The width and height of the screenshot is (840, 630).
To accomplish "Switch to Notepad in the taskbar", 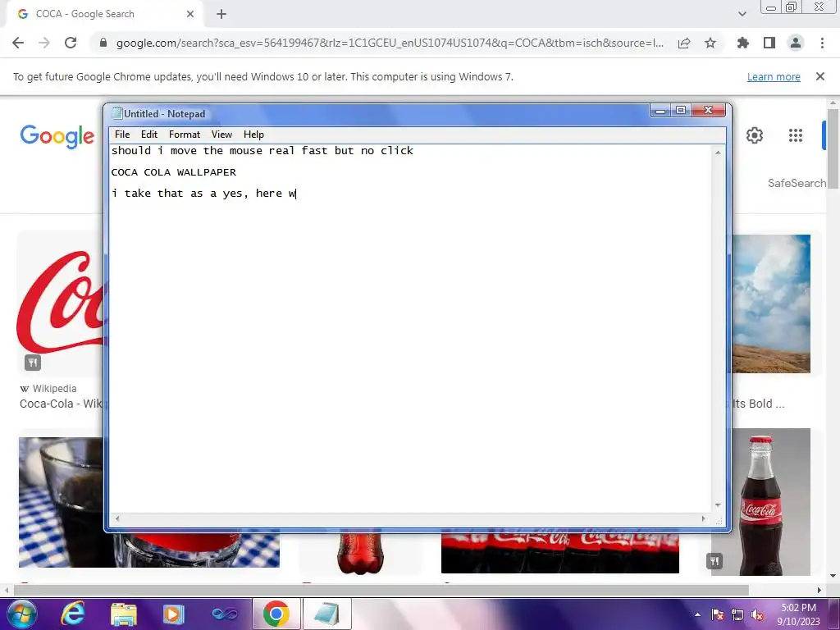I will 327,614.
